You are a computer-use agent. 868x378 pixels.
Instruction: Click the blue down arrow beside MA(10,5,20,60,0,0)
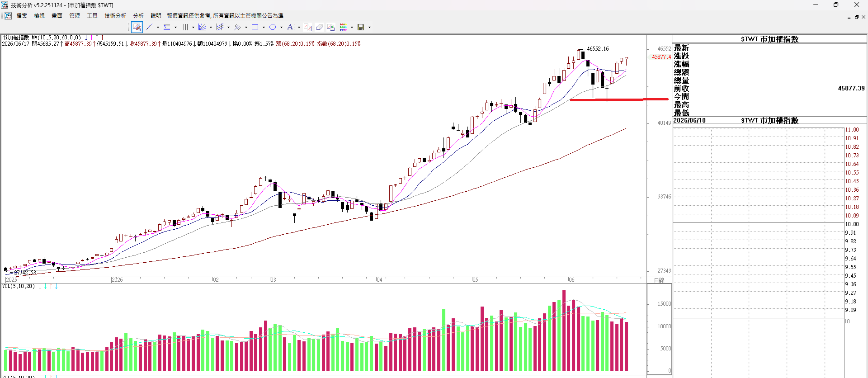86,38
